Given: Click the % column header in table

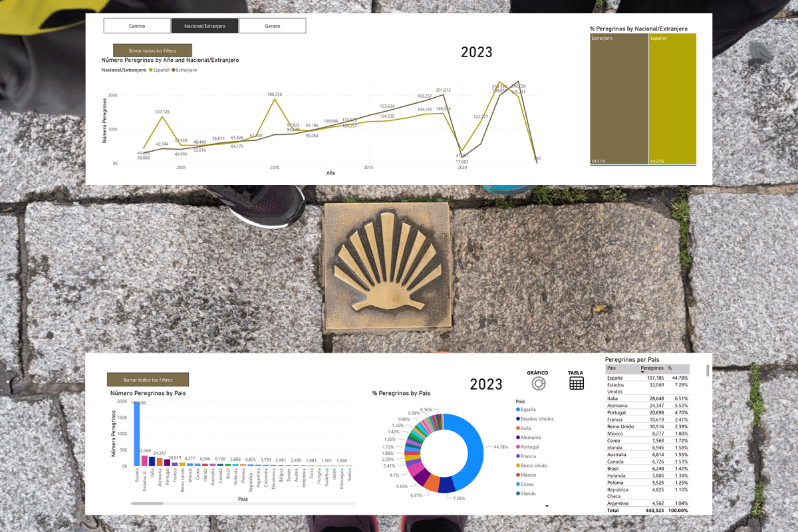Looking at the screenshot, I should pos(670,368).
